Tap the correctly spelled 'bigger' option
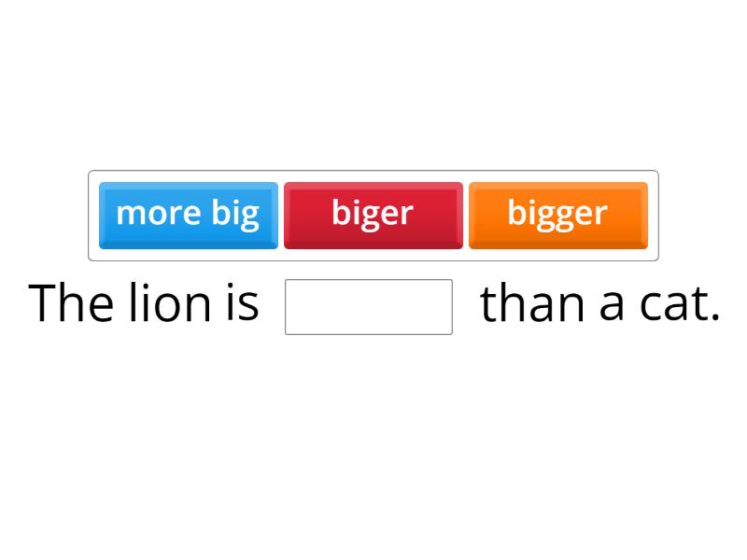This screenshot has width=747, height=560. (x=557, y=215)
